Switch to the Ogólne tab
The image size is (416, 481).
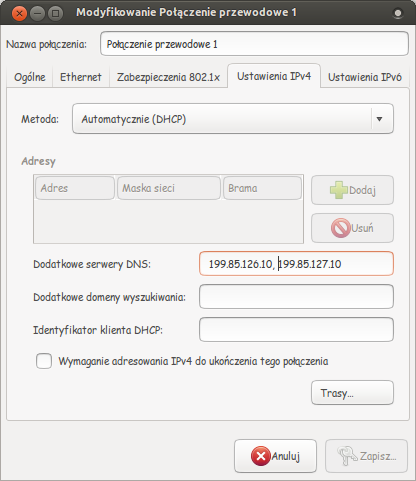tap(30, 77)
